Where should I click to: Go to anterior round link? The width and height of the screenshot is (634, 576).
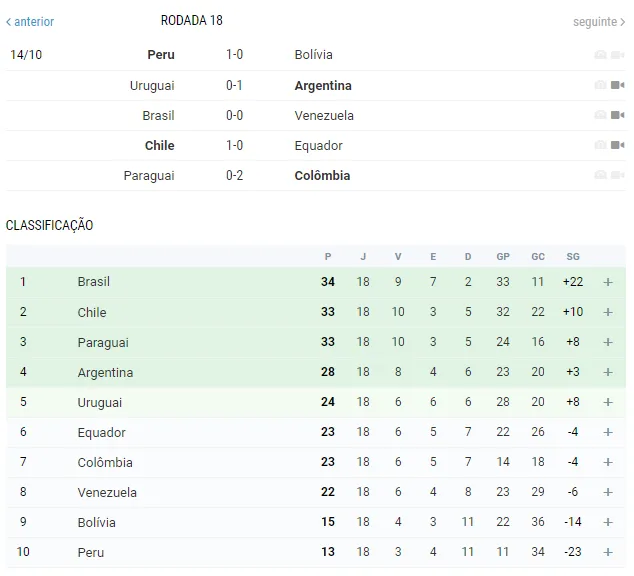click(x=30, y=21)
